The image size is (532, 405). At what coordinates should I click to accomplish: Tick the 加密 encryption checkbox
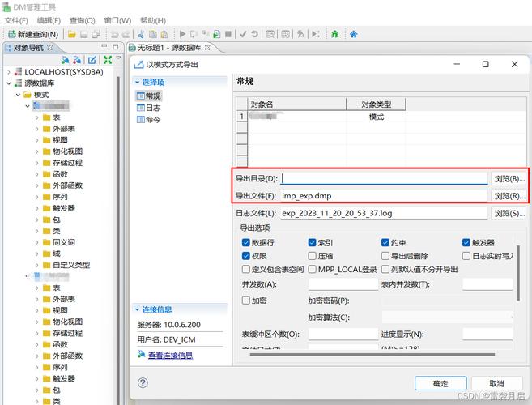[246, 300]
